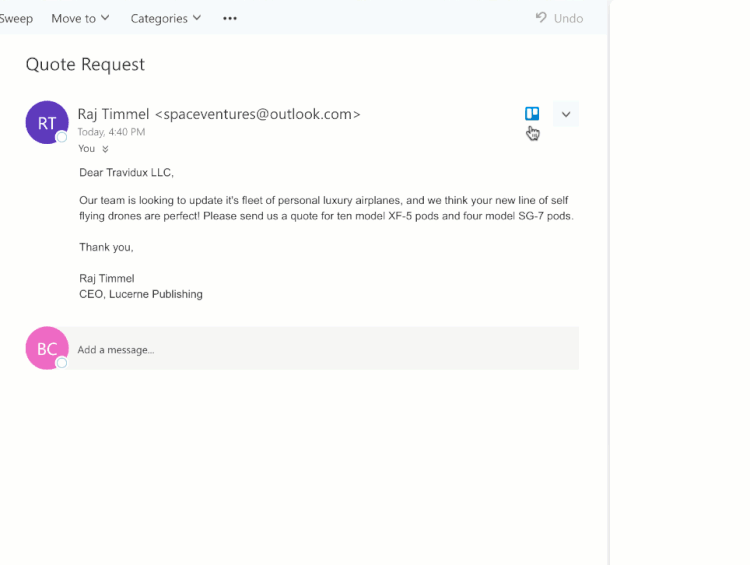Click the Undo button

[x=559, y=18]
